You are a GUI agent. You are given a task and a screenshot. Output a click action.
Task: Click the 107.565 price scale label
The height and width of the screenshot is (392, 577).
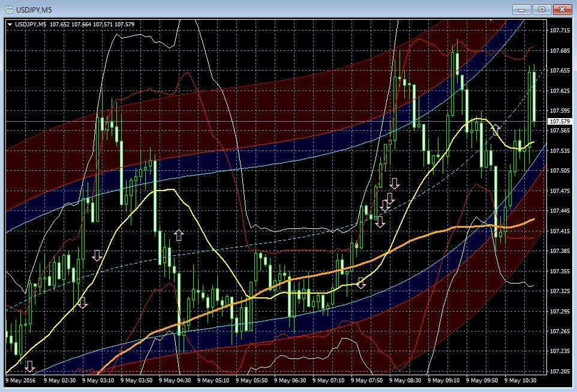click(x=560, y=131)
